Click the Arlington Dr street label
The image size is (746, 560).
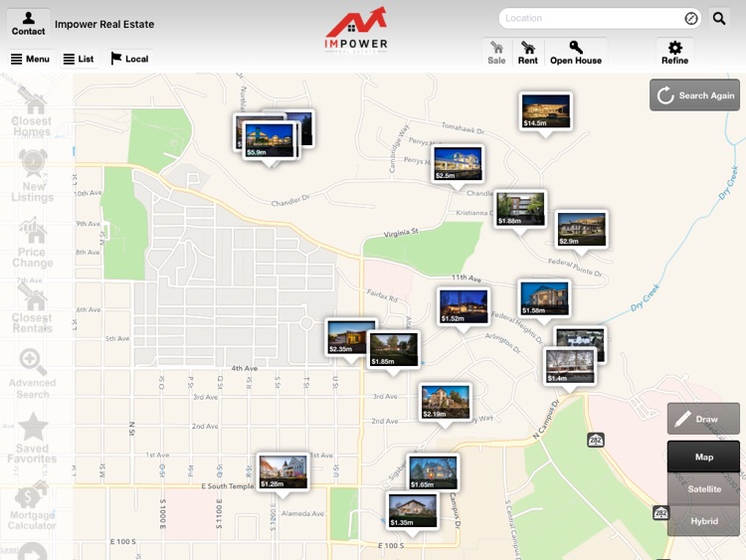pyautogui.click(x=502, y=343)
